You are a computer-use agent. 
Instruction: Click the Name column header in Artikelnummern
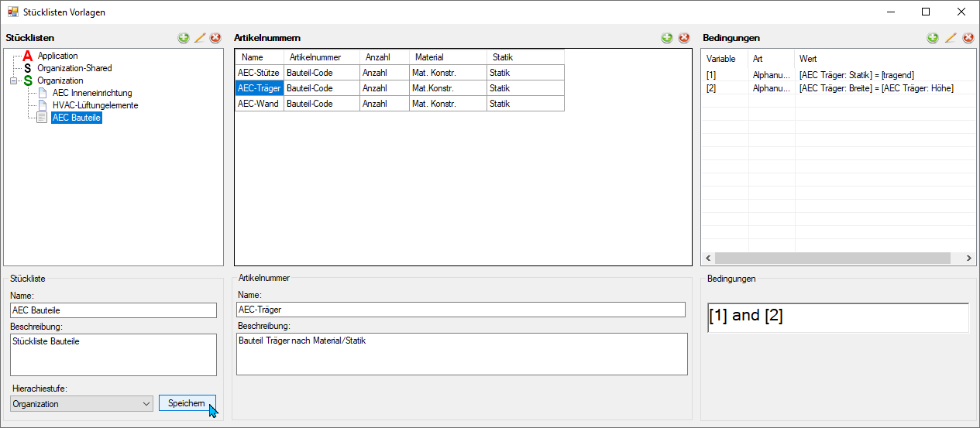tap(260, 57)
